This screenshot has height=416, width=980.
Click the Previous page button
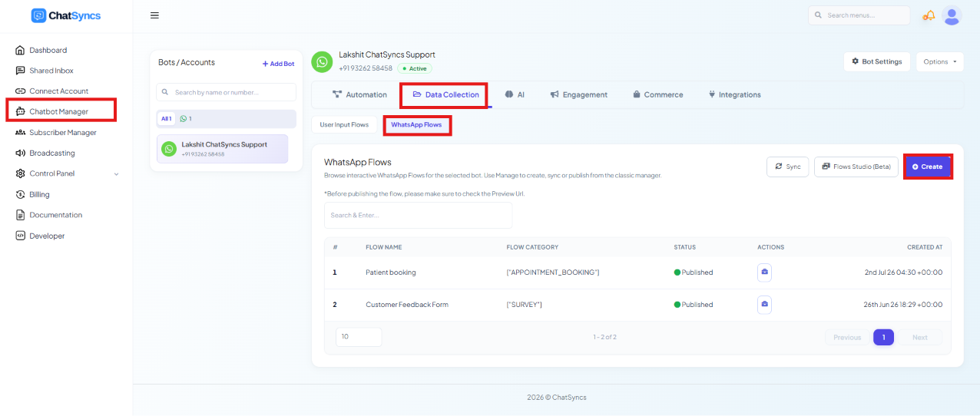[847, 338]
